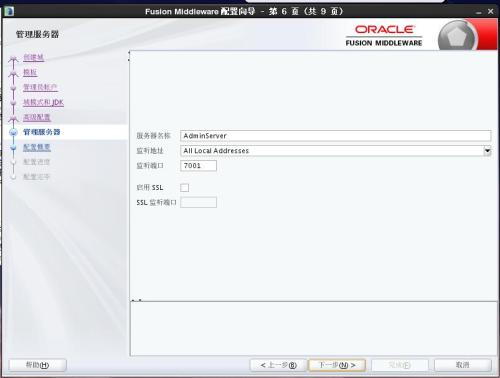Click the step bullet icon beside 管理服务器

[x=13, y=132]
